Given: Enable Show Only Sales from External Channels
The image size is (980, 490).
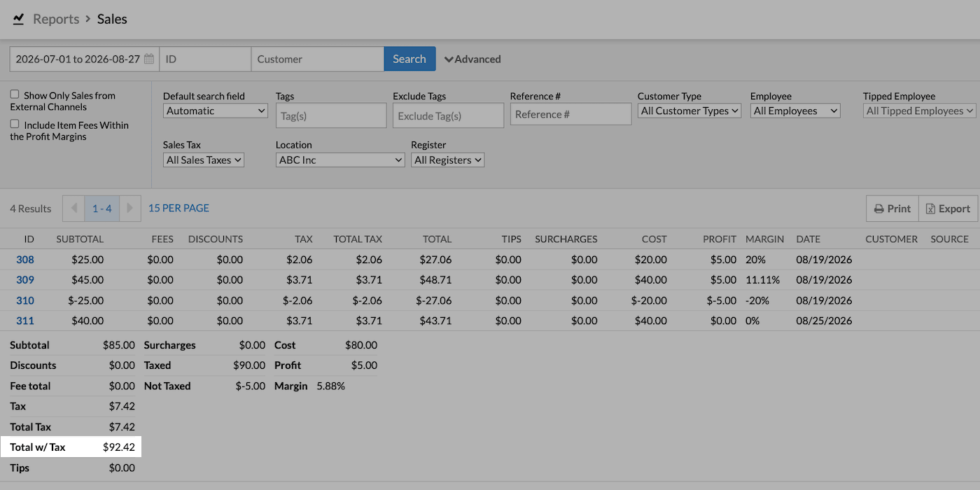Looking at the screenshot, I should click(15, 94).
